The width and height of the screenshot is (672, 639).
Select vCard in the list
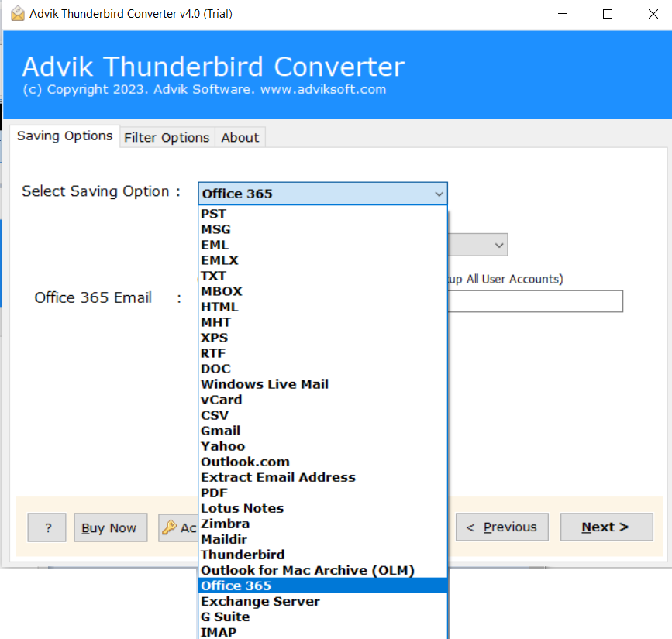coord(322,400)
